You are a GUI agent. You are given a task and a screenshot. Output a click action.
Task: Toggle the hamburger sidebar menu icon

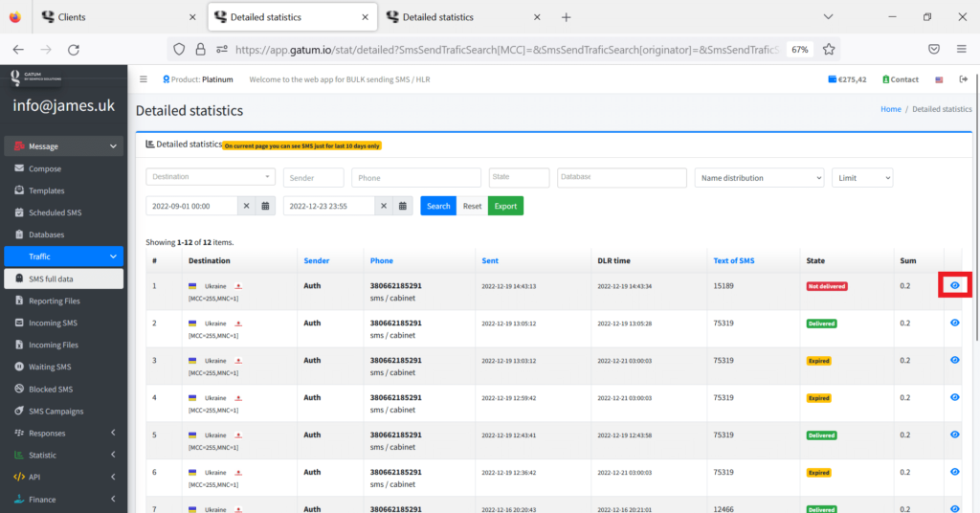pos(144,79)
